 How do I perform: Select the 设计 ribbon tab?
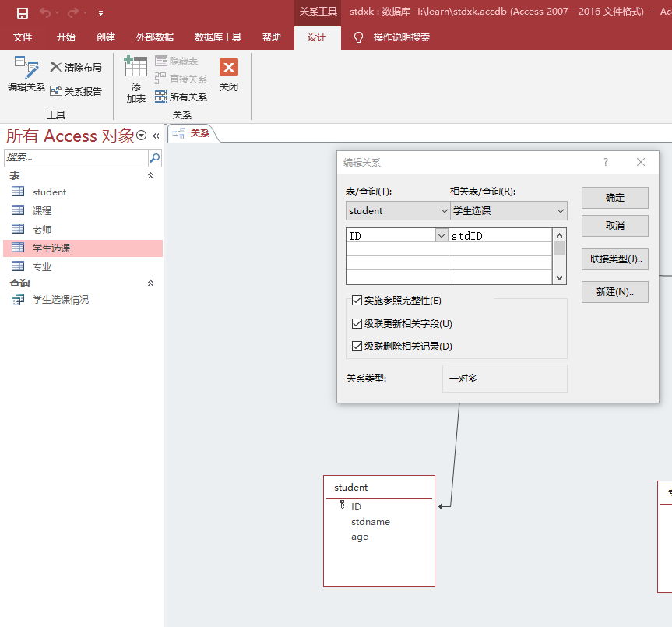pyautogui.click(x=317, y=37)
